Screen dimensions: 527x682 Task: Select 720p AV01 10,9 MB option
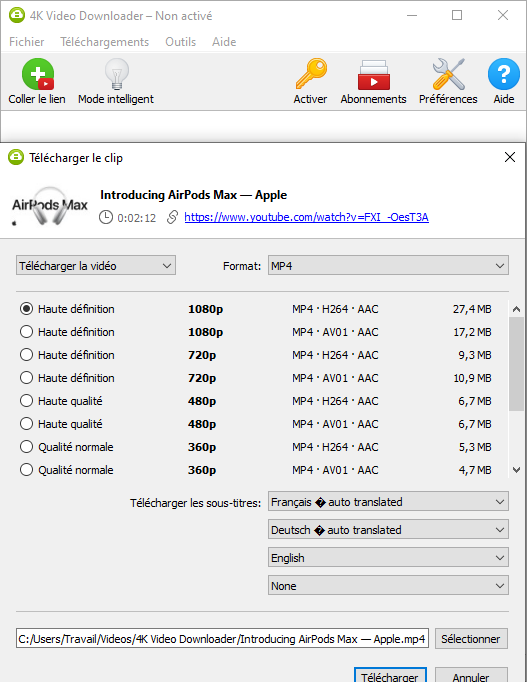click(x=27, y=378)
